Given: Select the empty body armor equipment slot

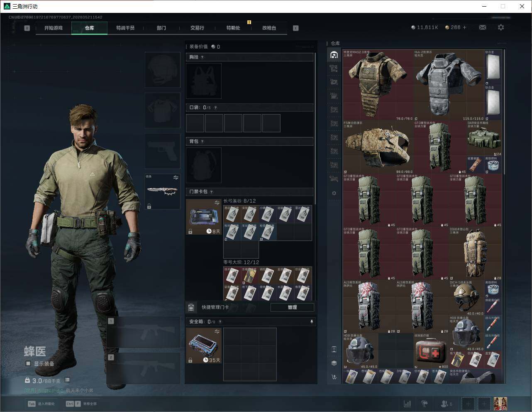Looking at the screenshot, I should click(x=163, y=110).
